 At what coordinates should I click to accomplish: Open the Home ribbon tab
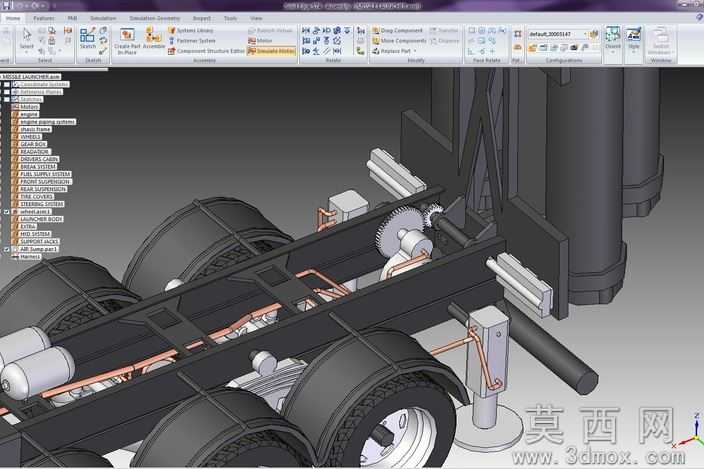click(x=13, y=18)
